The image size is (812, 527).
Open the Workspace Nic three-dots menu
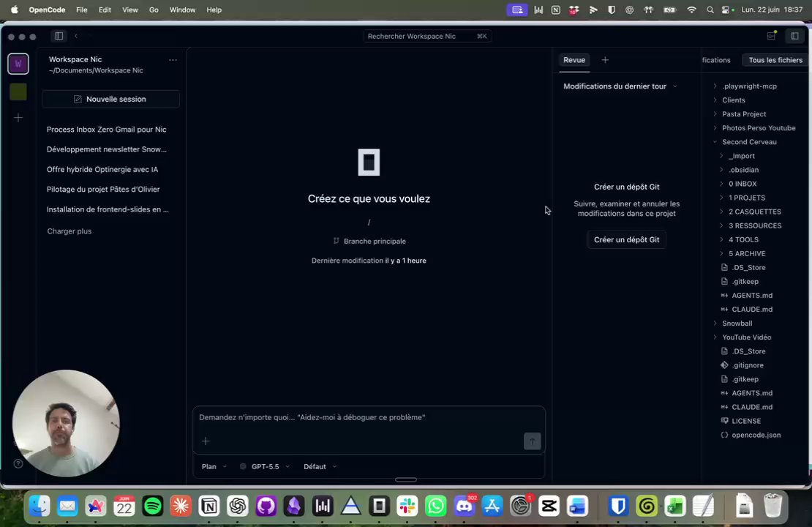pyautogui.click(x=173, y=60)
